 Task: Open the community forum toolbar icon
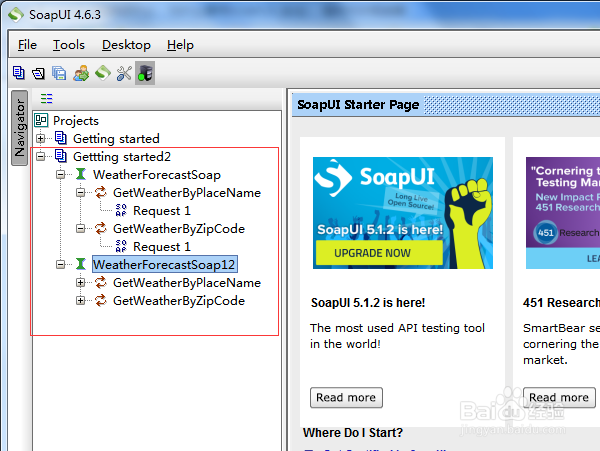[81, 73]
